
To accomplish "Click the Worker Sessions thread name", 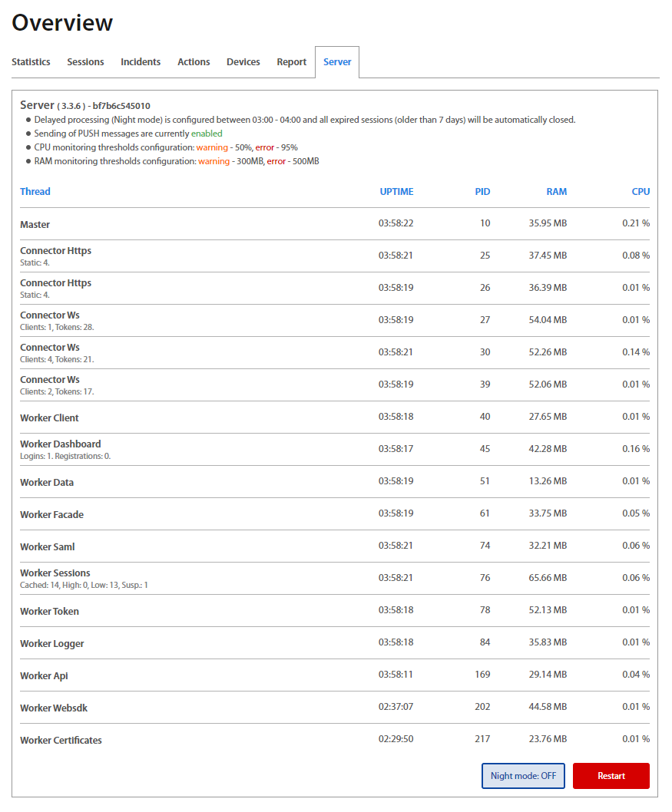I will (x=55, y=573).
